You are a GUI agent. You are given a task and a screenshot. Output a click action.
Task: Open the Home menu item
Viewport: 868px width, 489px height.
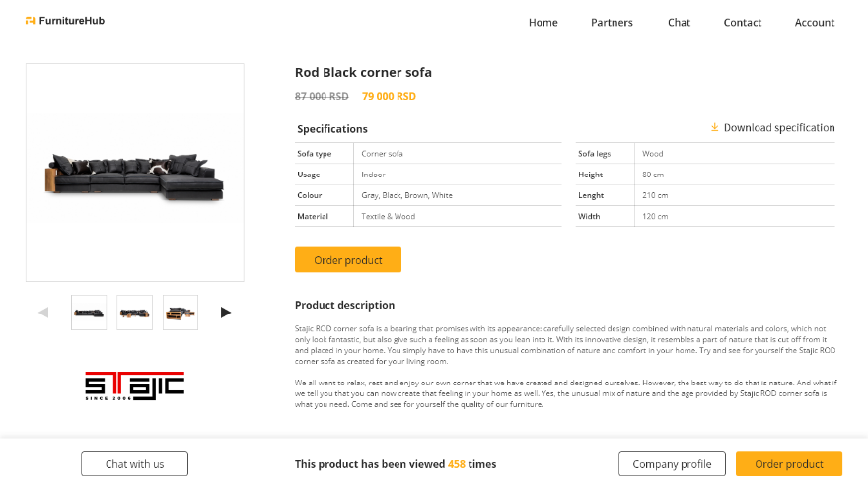coord(542,23)
